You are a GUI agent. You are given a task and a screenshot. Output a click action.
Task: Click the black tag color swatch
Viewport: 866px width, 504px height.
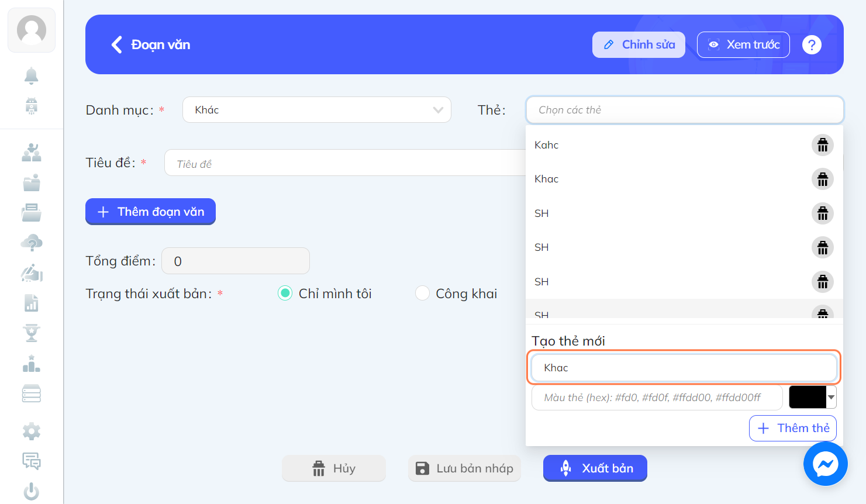pos(808,397)
